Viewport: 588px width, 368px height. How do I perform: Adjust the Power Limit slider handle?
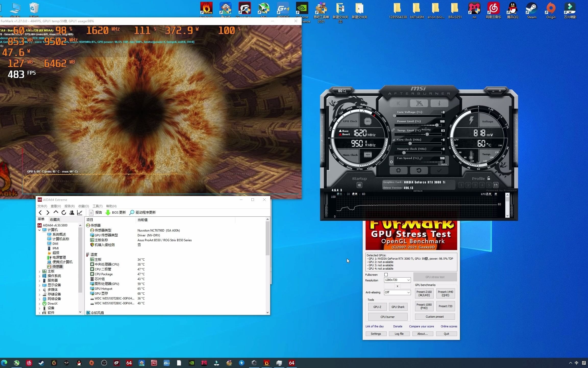tap(437, 125)
